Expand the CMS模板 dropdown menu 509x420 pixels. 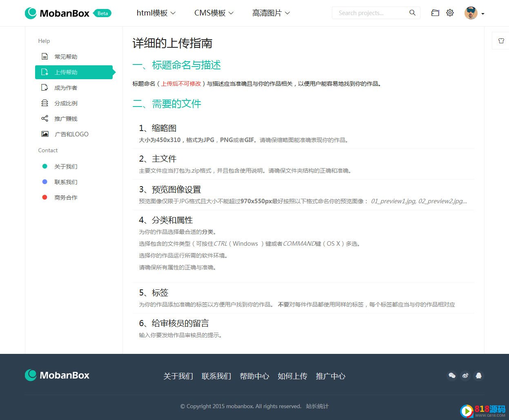[x=214, y=13]
